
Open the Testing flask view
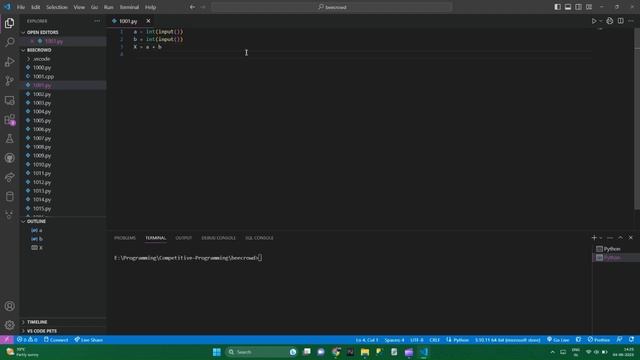click(9, 139)
